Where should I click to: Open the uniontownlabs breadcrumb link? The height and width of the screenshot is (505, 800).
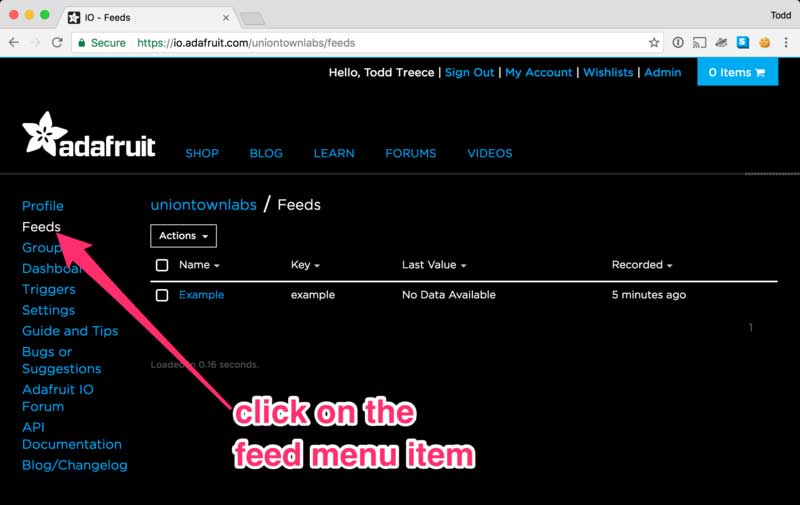pos(203,204)
